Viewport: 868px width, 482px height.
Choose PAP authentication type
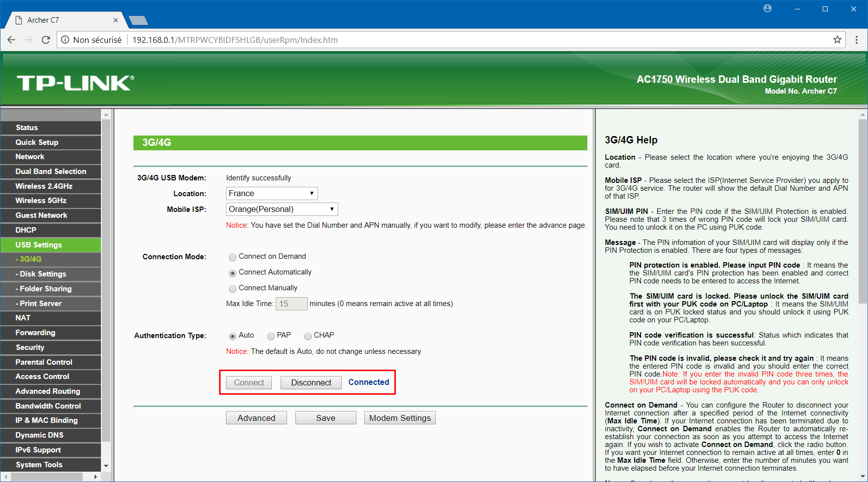[271, 336]
